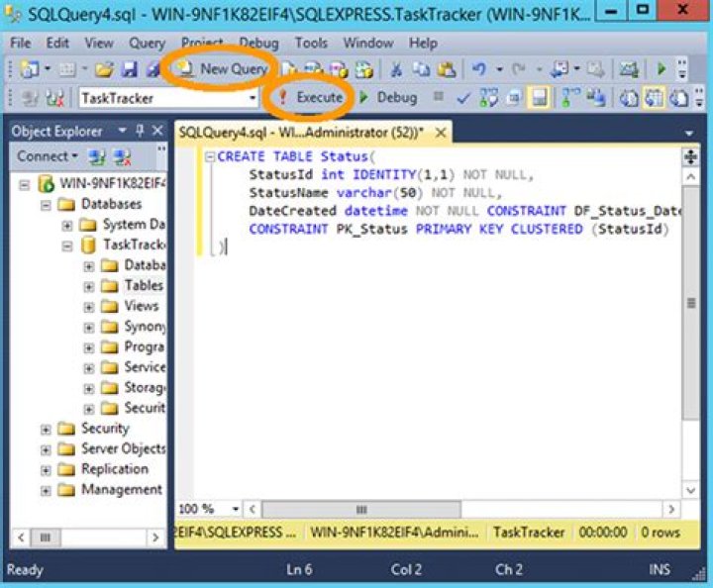This screenshot has width=713, height=588.
Task: Click the Disconnect icon in Object Explorer
Action: (123, 156)
